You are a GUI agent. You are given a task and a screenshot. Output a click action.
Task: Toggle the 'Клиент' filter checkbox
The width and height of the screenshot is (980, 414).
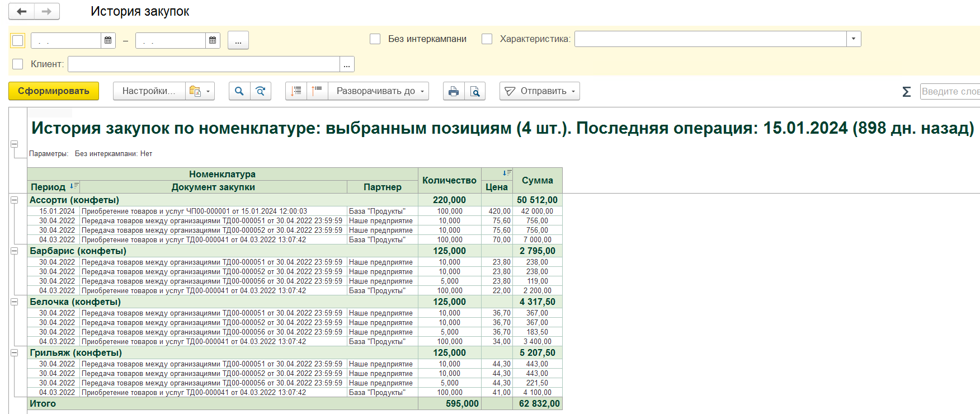(x=18, y=64)
